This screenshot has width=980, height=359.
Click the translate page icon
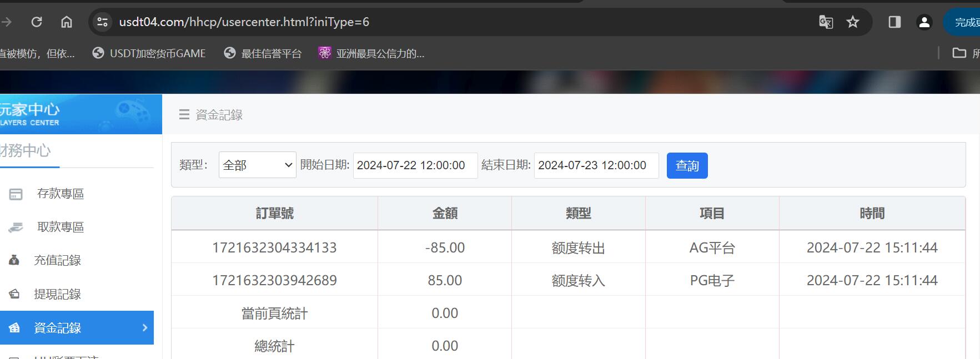point(826,22)
